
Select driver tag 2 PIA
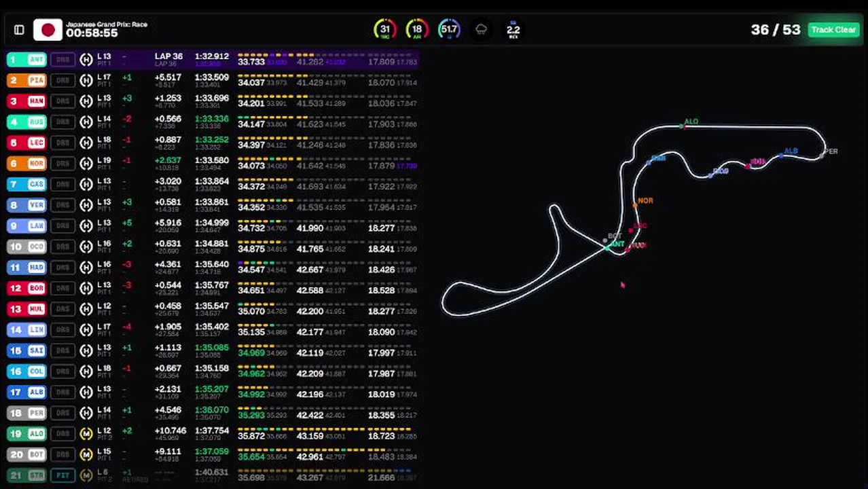(x=26, y=80)
